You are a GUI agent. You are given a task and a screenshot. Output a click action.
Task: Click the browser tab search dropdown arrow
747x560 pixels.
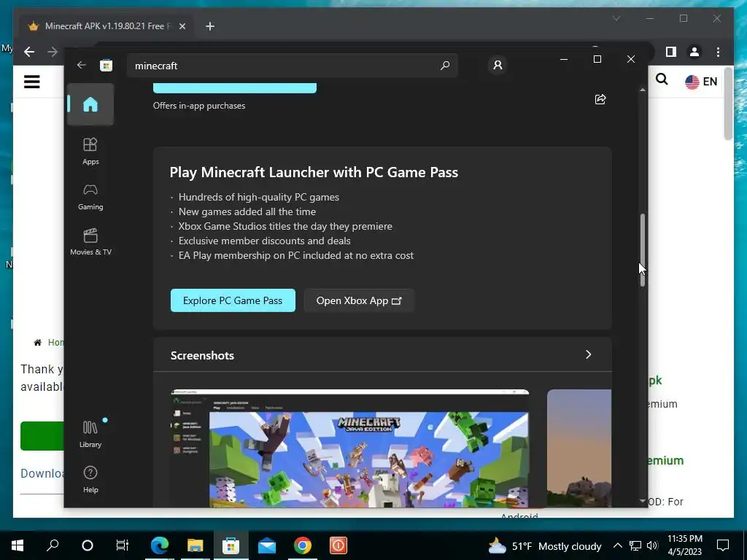click(x=616, y=18)
